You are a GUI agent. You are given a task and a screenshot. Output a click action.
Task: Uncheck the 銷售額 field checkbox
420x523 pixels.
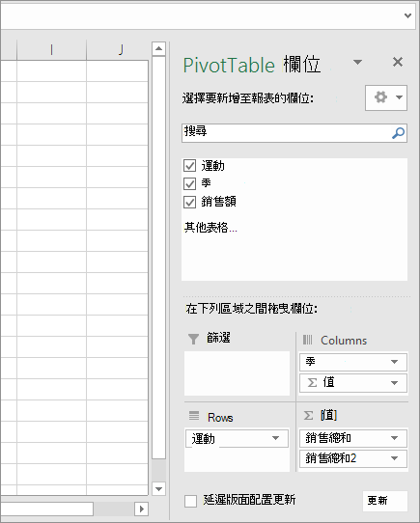point(189,202)
